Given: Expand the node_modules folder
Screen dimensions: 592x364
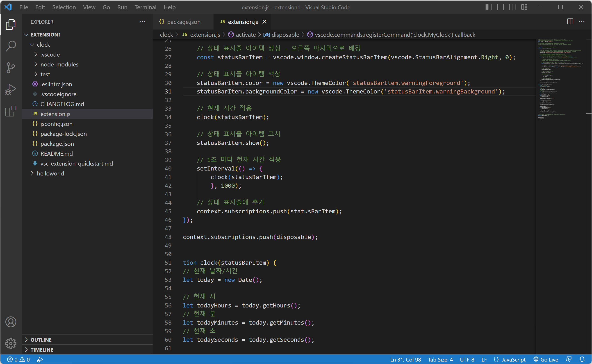Looking at the screenshot, I should coord(59,64).
